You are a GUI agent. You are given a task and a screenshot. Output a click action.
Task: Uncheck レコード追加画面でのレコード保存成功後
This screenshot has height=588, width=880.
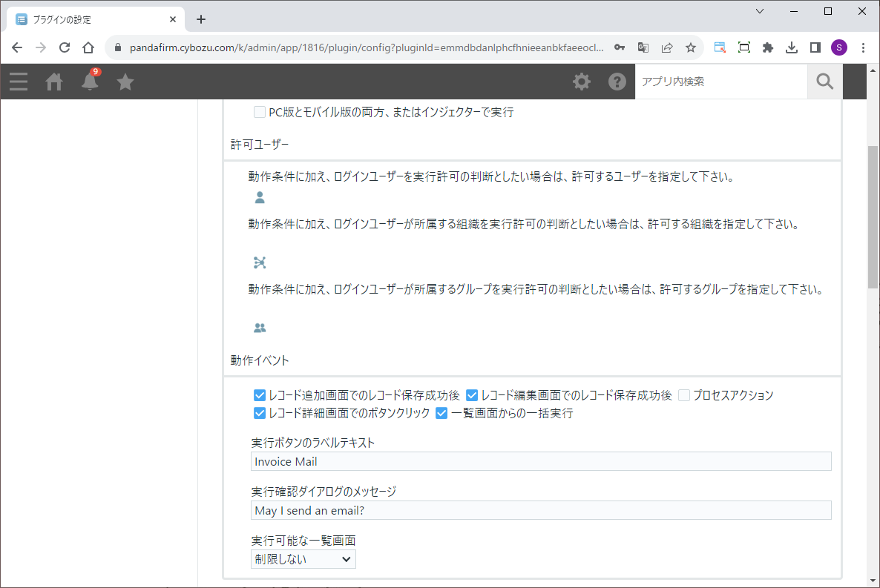(x=260, y=396)
